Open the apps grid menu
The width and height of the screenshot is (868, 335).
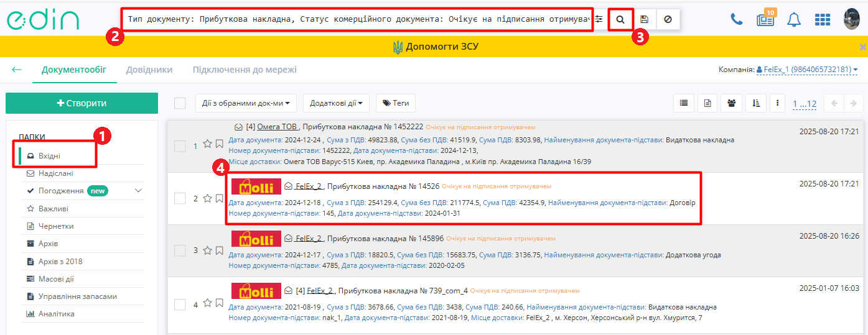(x=823, y=19)
